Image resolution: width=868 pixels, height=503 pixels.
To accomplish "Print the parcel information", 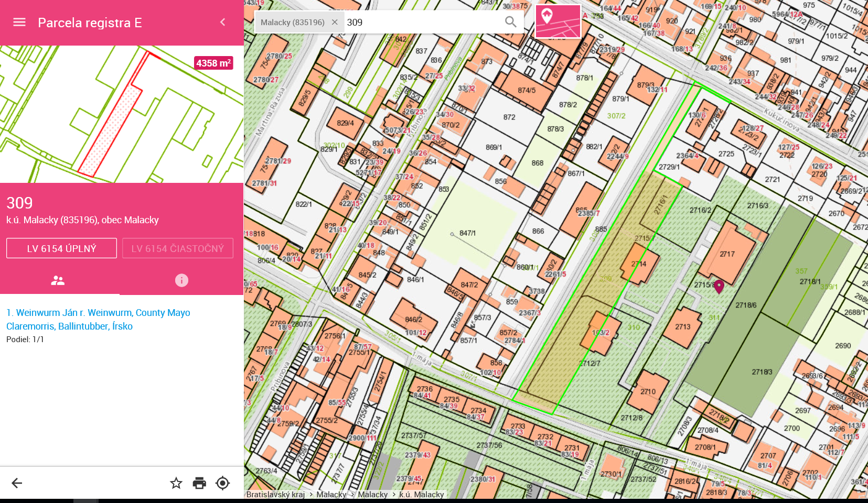I will coord(199,483).
